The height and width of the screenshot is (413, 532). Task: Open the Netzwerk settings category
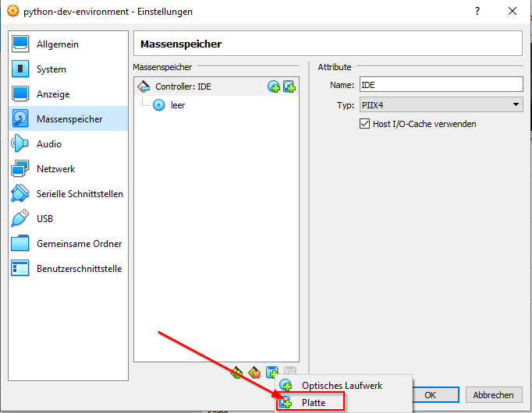click(68, 169)
